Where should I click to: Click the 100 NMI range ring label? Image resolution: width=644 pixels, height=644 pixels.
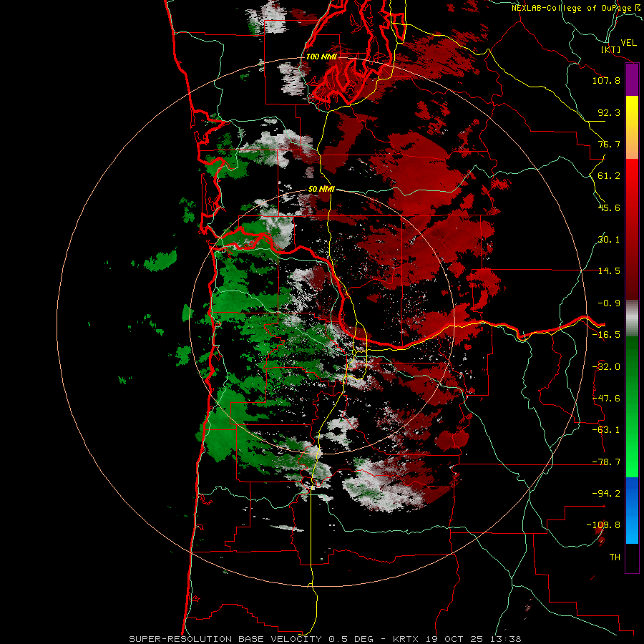321,57
